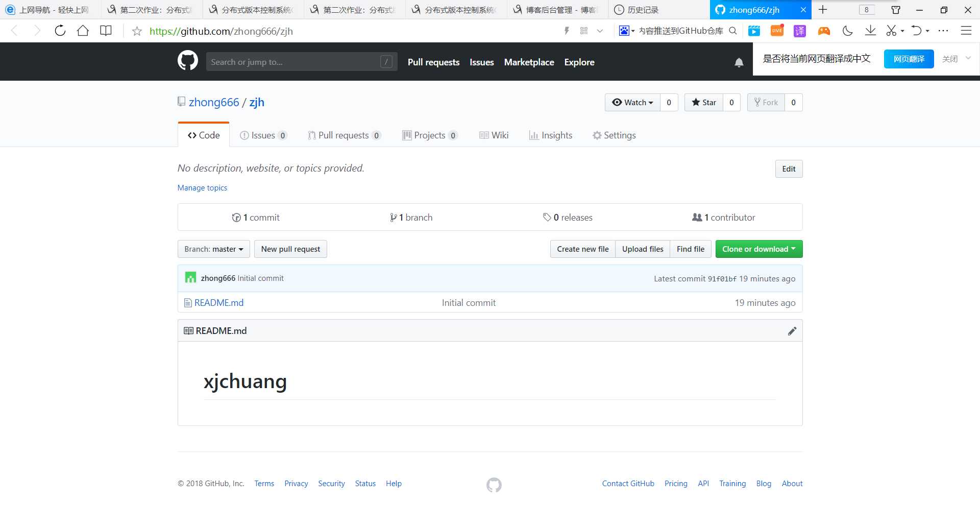Open the notifications bell icon
Image resolution: width=980 pixels, height=526 pixels.
coord(739,62)
